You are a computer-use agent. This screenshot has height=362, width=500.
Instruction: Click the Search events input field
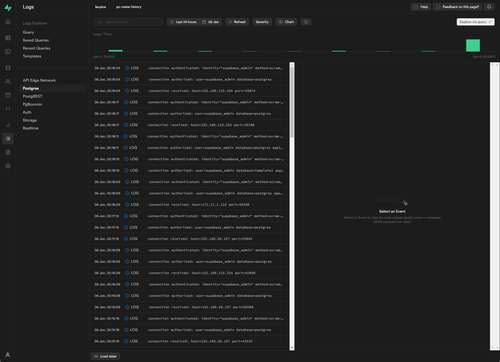coord(128,22)
